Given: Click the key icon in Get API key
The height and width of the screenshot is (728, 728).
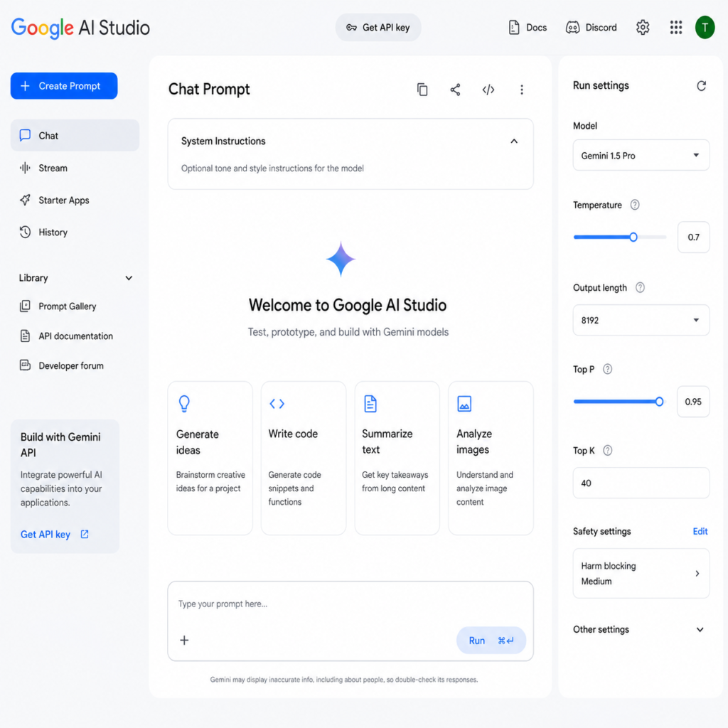Looking at the screenshot, I should 351,28.
